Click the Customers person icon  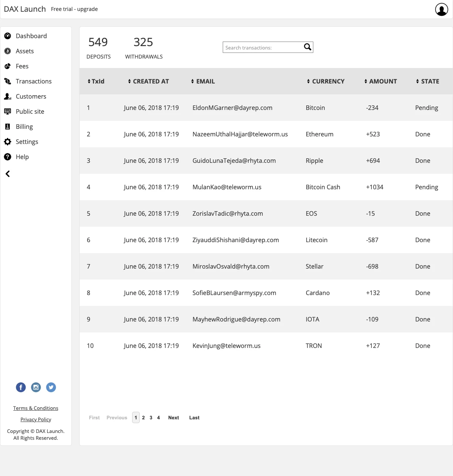click(8, 96)
